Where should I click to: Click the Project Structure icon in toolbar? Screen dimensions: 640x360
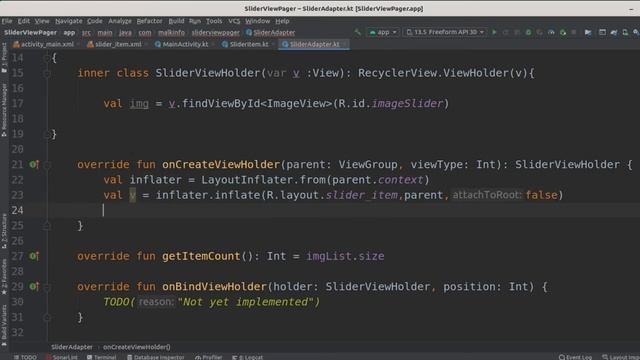(588, 32)
